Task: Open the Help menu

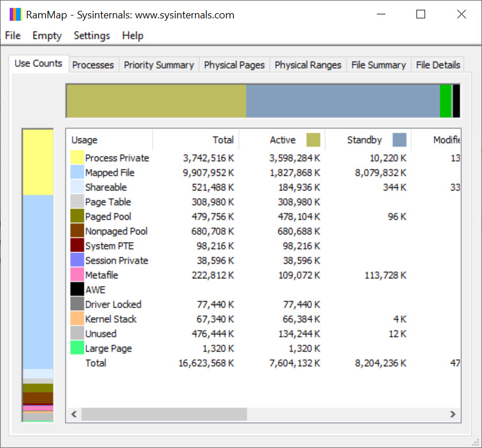Action: [133, 36]
